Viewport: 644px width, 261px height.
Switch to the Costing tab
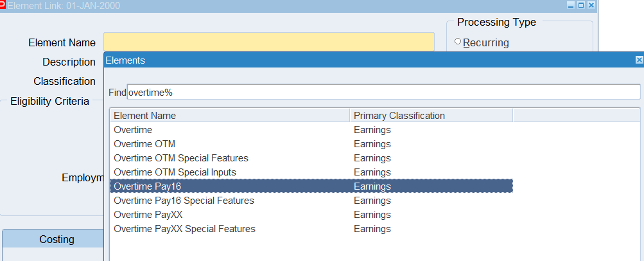(x=57, y=239)
